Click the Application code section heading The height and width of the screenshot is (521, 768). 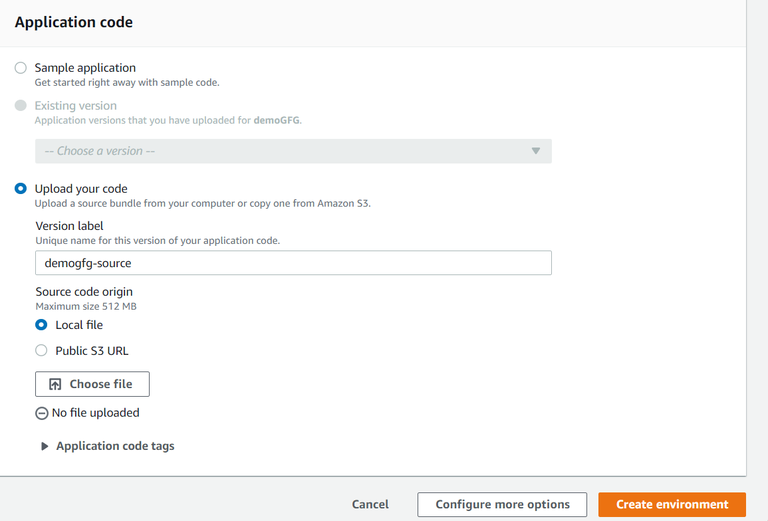pyautogui.click(x=74, y=22)
